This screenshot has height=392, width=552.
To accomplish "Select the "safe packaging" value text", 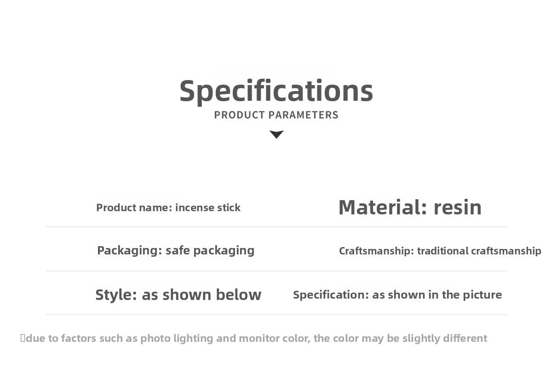I will click(210, 250).
